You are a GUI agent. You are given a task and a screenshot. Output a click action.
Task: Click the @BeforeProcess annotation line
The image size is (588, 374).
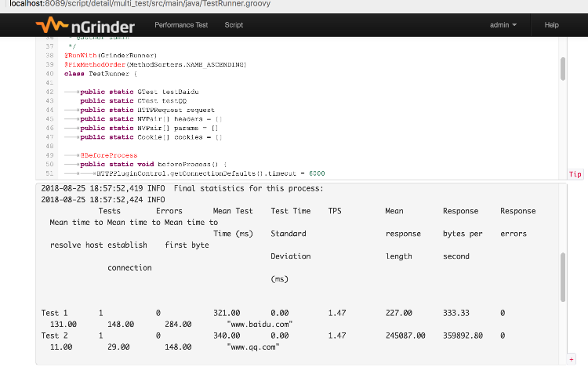coord(108,155)
